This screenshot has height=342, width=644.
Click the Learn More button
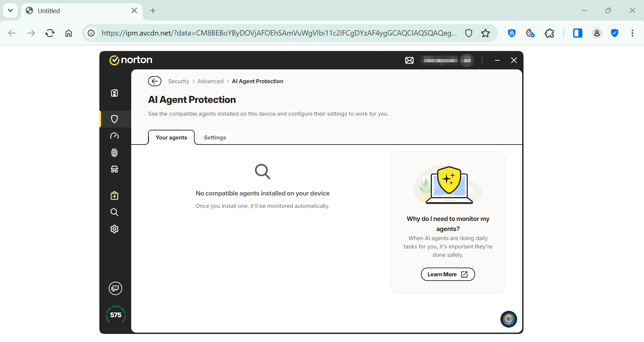pos(448,274)
